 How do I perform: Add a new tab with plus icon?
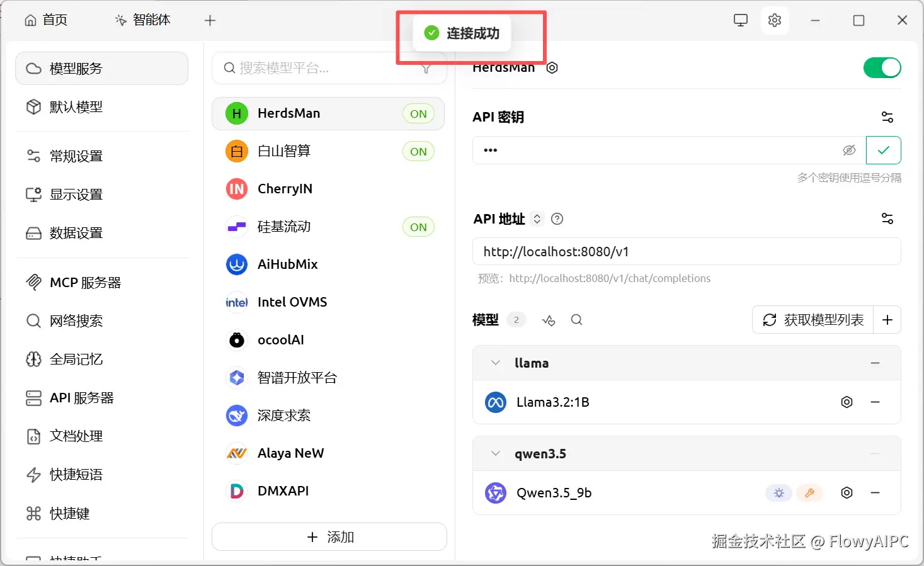[210, 20]
